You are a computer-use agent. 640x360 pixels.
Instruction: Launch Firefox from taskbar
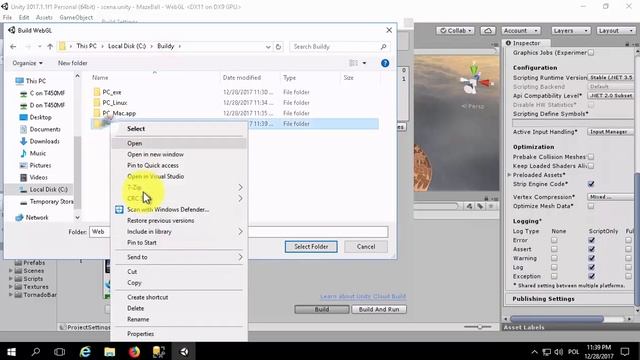(x=134, y=351)
